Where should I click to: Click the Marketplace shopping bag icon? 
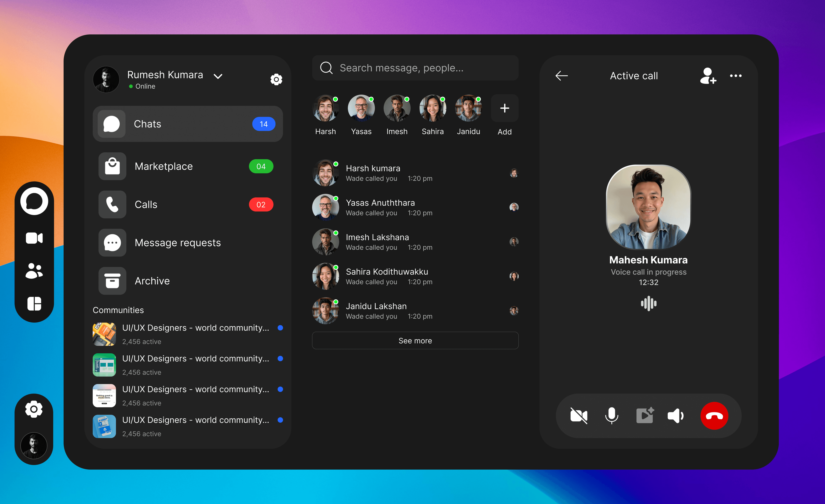(x=113, y=167)
